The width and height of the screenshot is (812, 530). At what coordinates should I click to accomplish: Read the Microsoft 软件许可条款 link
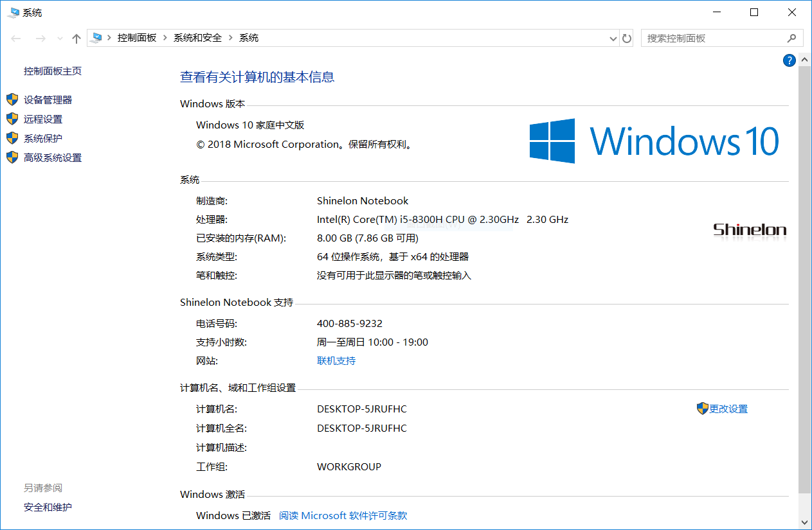[343, 516]
